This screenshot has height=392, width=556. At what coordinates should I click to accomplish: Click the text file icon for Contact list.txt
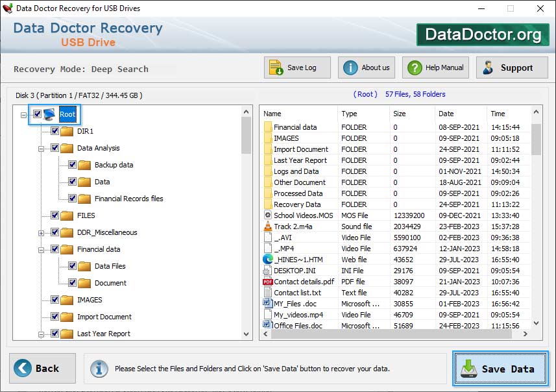pyautogui.click(x=268, y=292)
